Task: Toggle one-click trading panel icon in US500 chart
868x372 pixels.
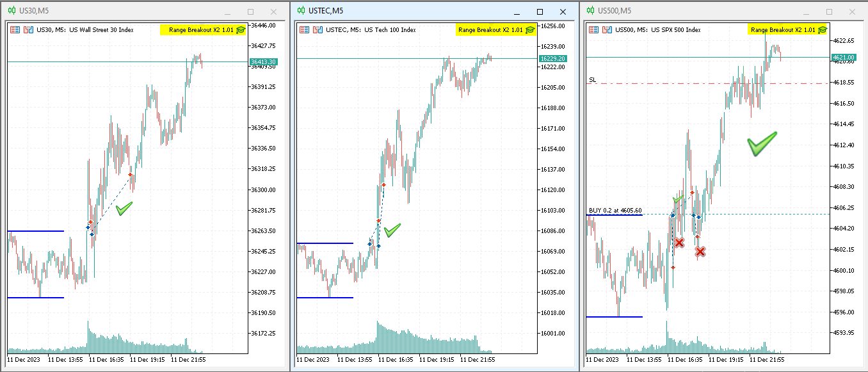Action: coord(606,29)
